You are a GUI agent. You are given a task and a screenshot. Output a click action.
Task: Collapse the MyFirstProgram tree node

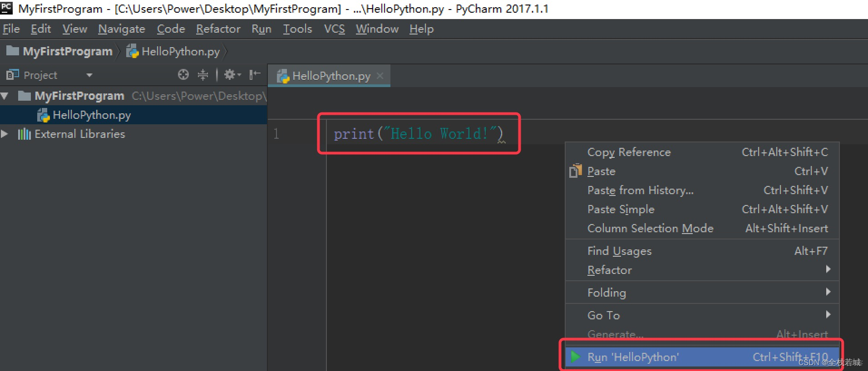point(5,96)
